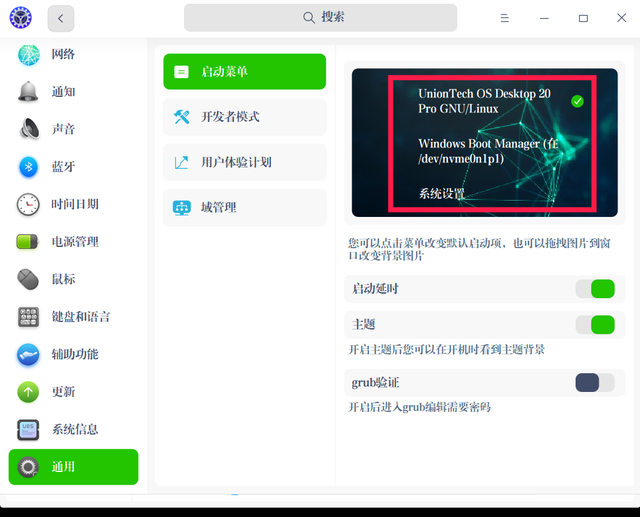Screen dimensions: 640x517
Task: Choose the 系统设置 boot entry
Action: click(442, 193)
